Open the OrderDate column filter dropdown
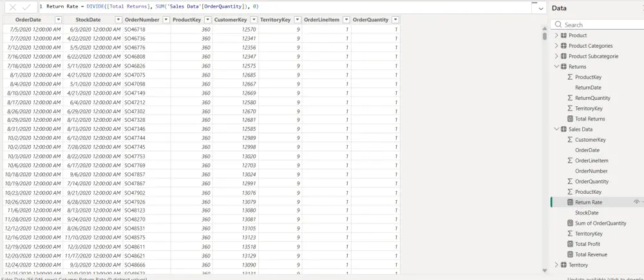This screenshot has height=280, width=644. point(59,20)
